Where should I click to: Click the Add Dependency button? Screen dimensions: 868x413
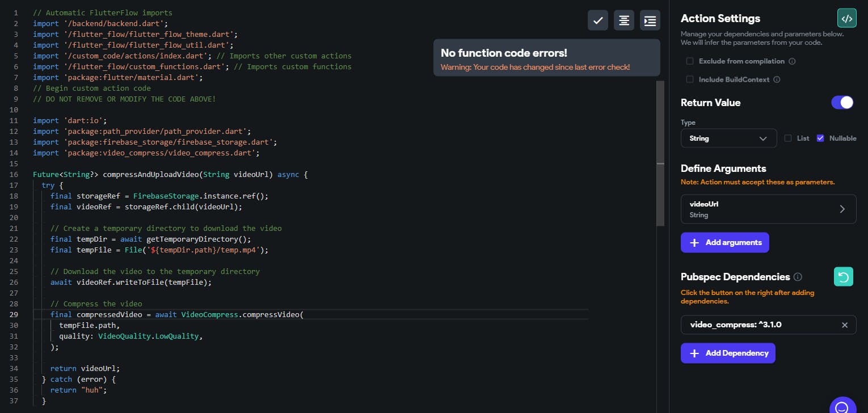728,353
